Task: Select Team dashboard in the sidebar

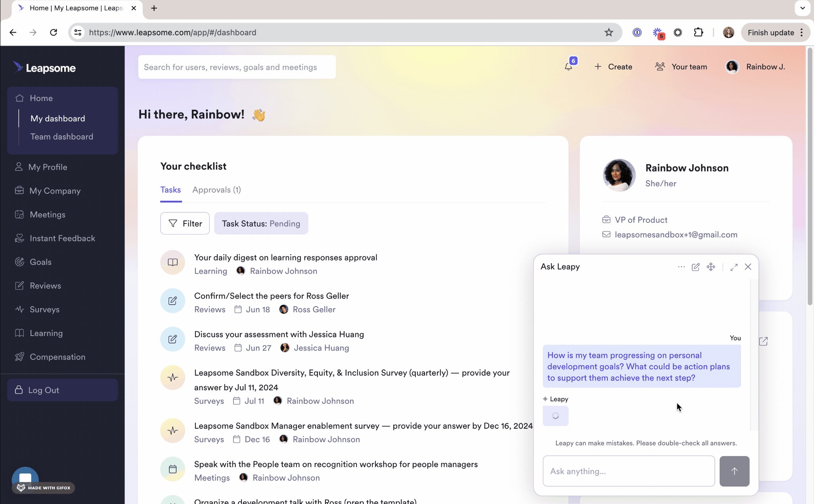Action: coord(62,137)
